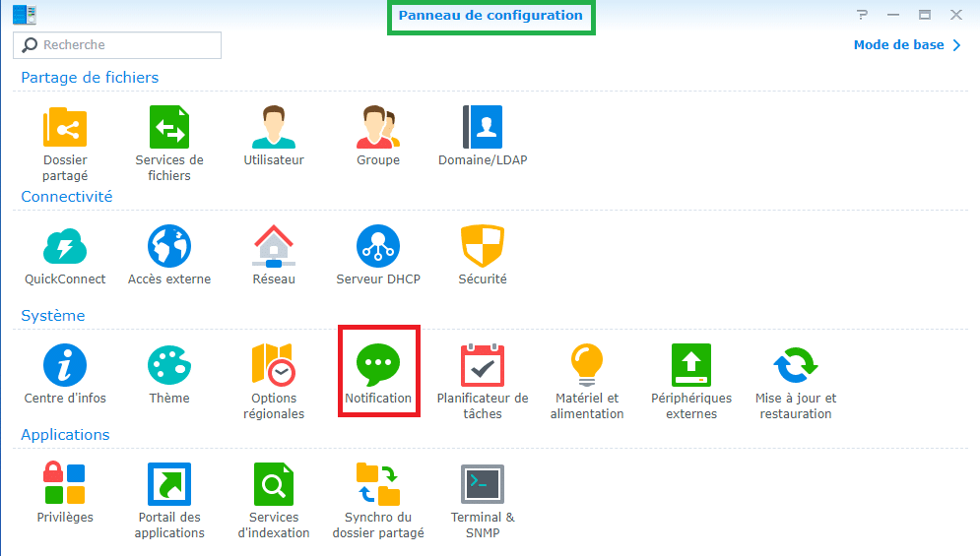This screenshot has width=980, height=556.
Task: Click the Connectivité section heading
Action: coord(67,196)
